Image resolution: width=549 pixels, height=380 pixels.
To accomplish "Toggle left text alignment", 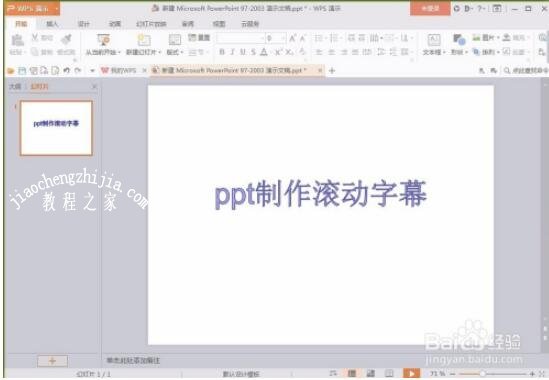I will (319, 52).
